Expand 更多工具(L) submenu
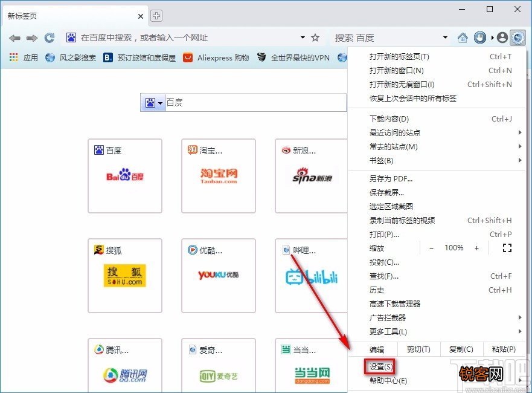Viewport: 532px width, 393px height. (x=437, y=332)
